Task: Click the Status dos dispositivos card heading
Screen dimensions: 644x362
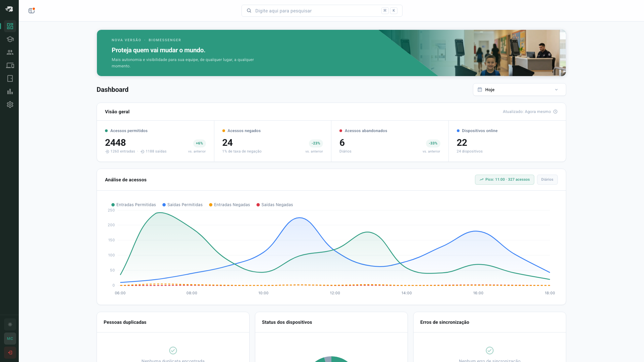Action: (287, 322)
